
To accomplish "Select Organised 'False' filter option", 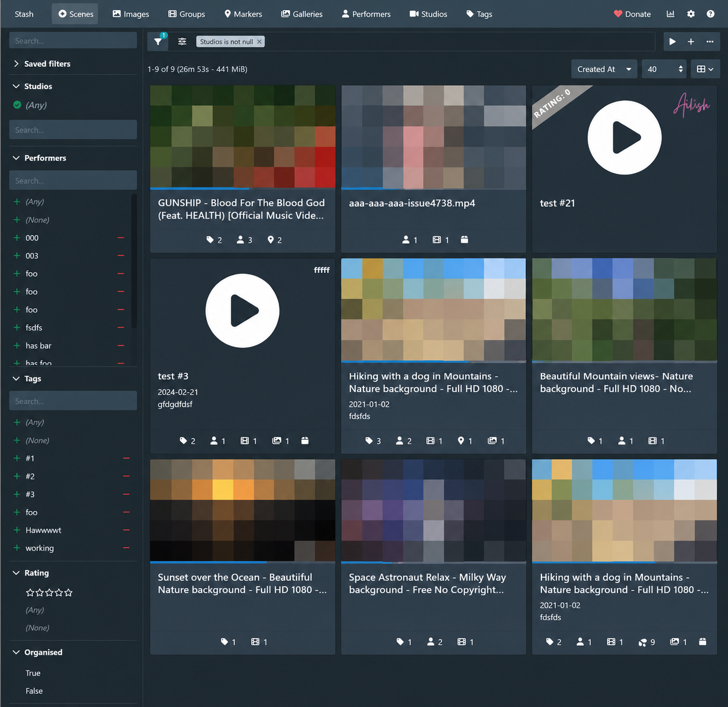I will [34, 691].
